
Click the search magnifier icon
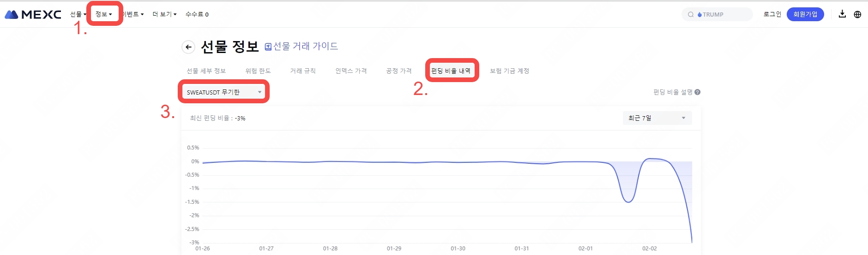tap(691, 15)
